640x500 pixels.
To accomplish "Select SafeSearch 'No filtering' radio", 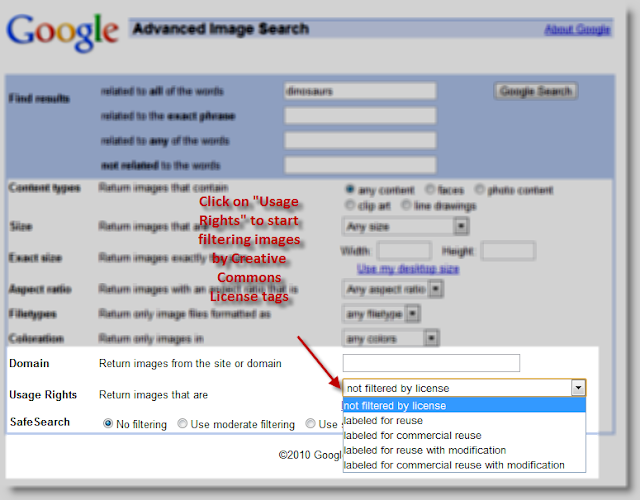I will 108,424.
